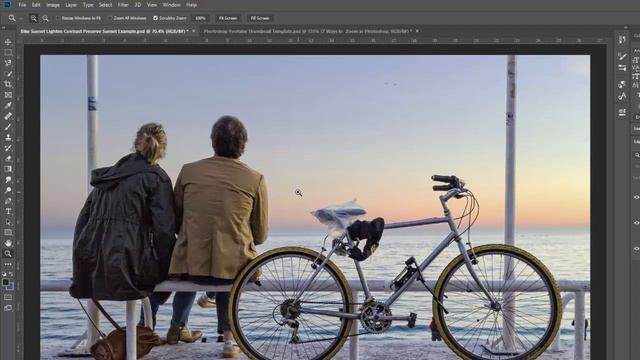Open the History panel icon in dock
Screen dimensions: 640x360
[x=622, y=40]
